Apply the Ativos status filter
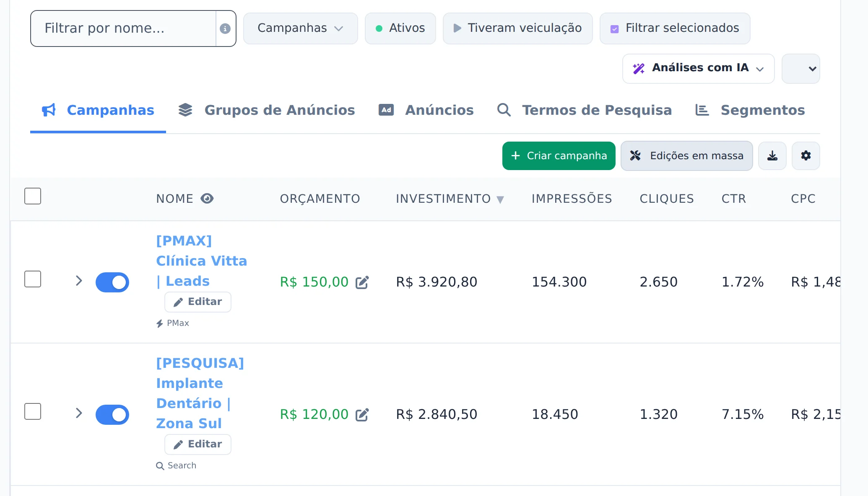Viewport: 868px width, 496px height. pyautogui.click(x=400, y=28)
